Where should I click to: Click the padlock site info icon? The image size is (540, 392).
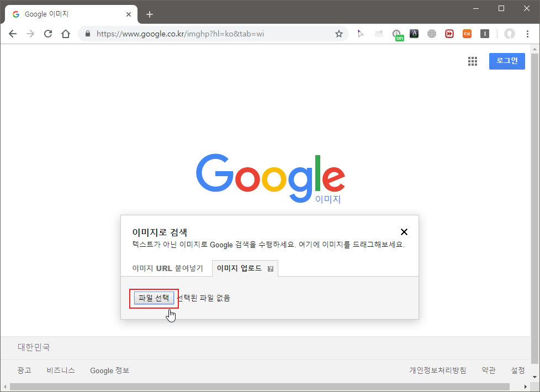point(88,34)
